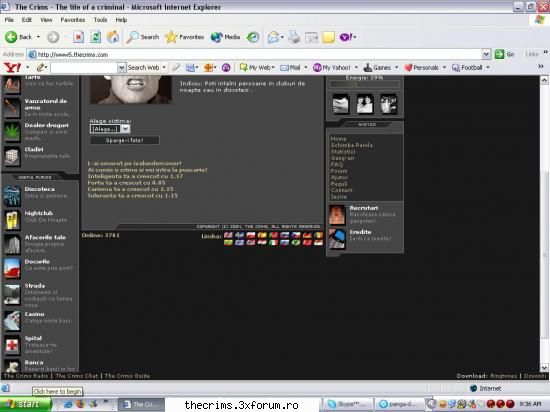This screenshot has width=550, height=412.
Task: Click the Windows Start button
Action: click(25, 404)
